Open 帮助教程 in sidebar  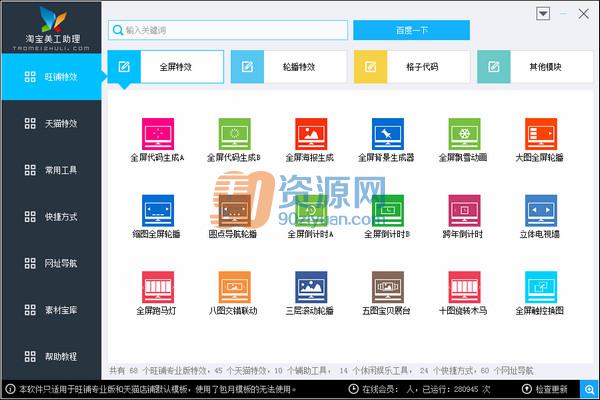[51, 356]
